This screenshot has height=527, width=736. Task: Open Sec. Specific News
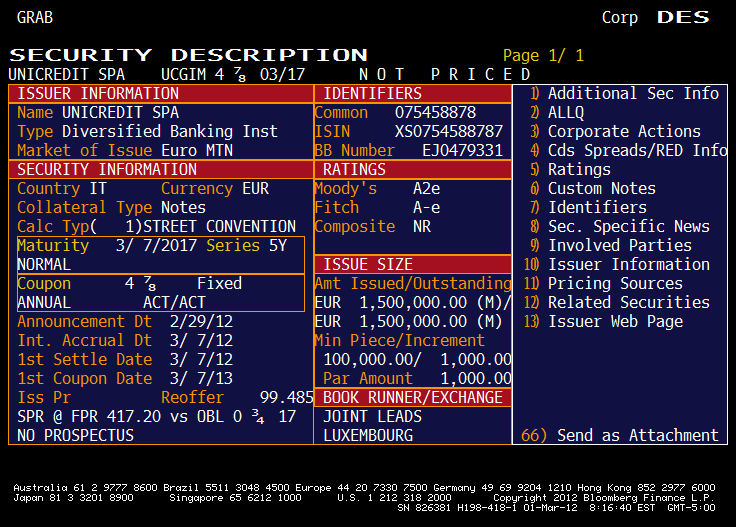pos(620,227)
